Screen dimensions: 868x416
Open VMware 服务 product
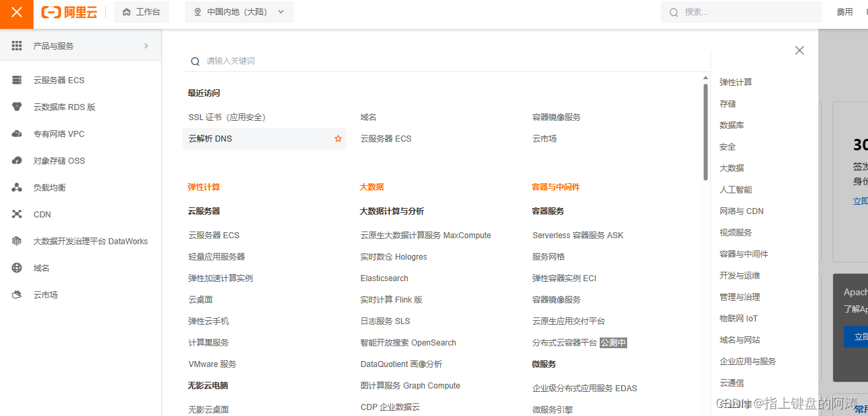click(x=213, y=364)
